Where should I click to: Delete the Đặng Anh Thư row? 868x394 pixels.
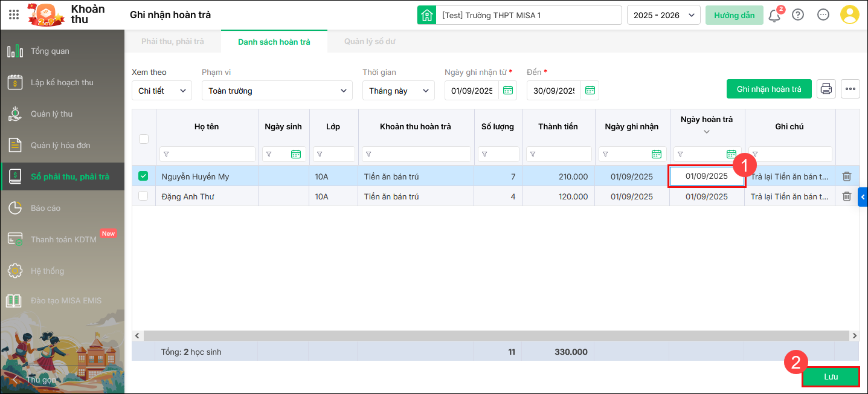[x=847, y=196]
